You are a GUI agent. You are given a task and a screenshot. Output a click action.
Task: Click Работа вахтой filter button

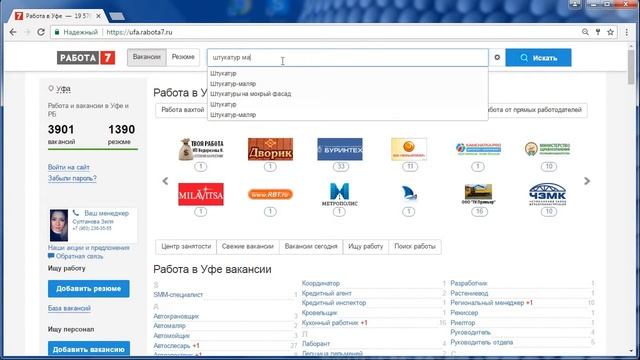(x=182, y=110)
